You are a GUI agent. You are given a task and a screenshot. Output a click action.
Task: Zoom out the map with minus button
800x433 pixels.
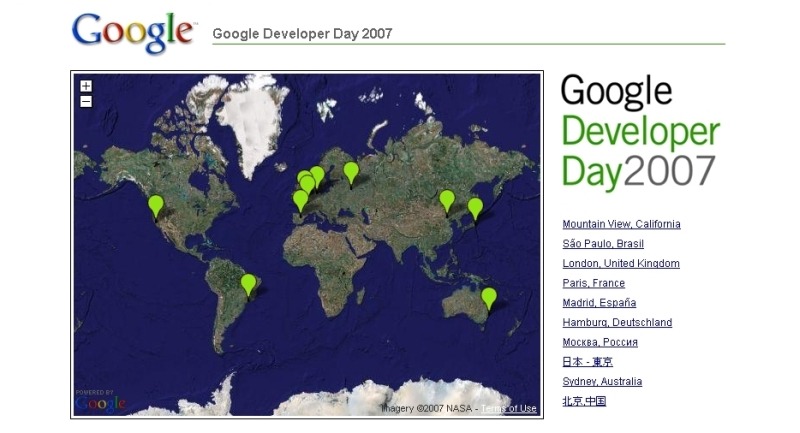(x=86, y=101)
